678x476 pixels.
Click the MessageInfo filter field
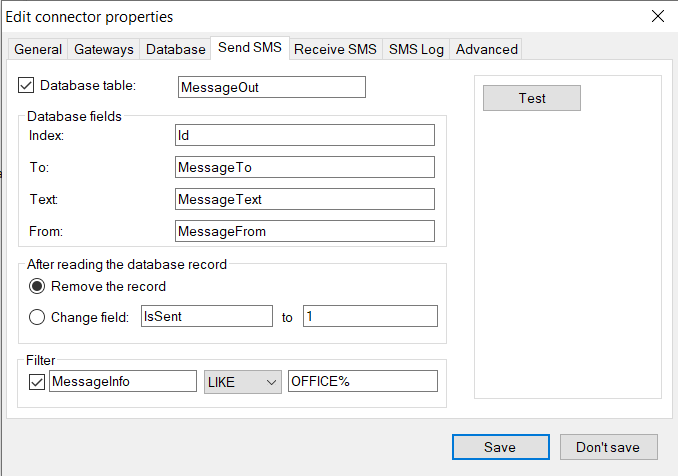(123, 381)
